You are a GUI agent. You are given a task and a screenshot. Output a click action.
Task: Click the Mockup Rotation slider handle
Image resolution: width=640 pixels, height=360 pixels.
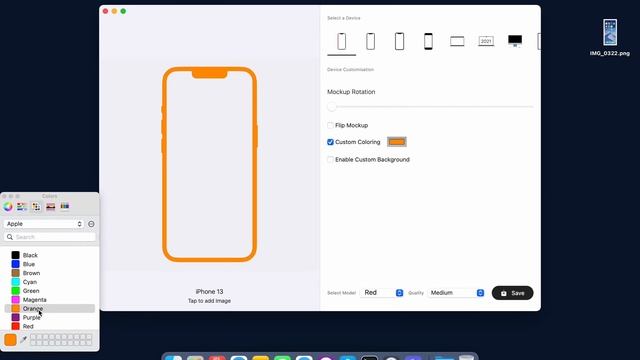click(x=331, y=107)
